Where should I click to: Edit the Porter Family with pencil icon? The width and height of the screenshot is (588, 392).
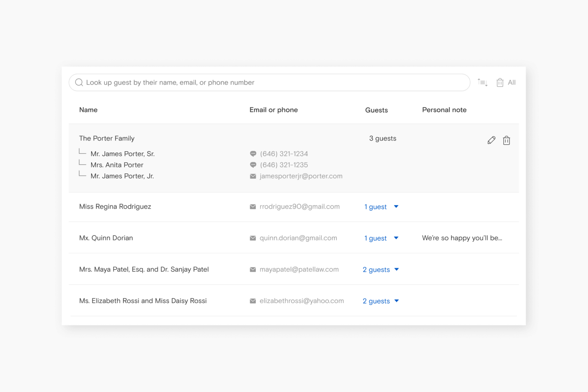coord(492,140)
